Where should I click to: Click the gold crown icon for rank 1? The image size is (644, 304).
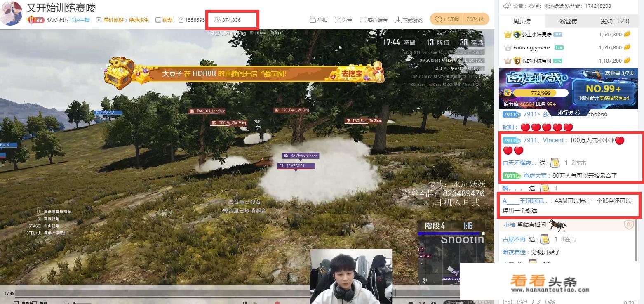click(508, 34)
